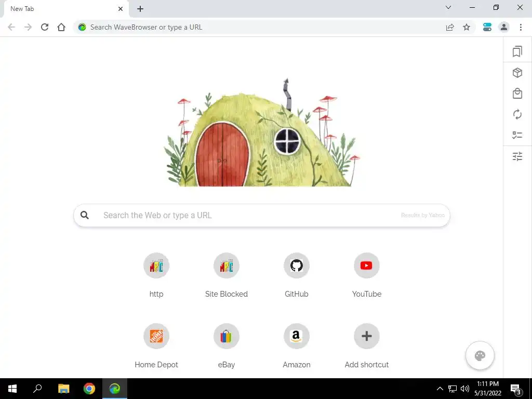Toggle the blue sidebar switch icon
Screen dimensions: 532x399
point(487,27)
